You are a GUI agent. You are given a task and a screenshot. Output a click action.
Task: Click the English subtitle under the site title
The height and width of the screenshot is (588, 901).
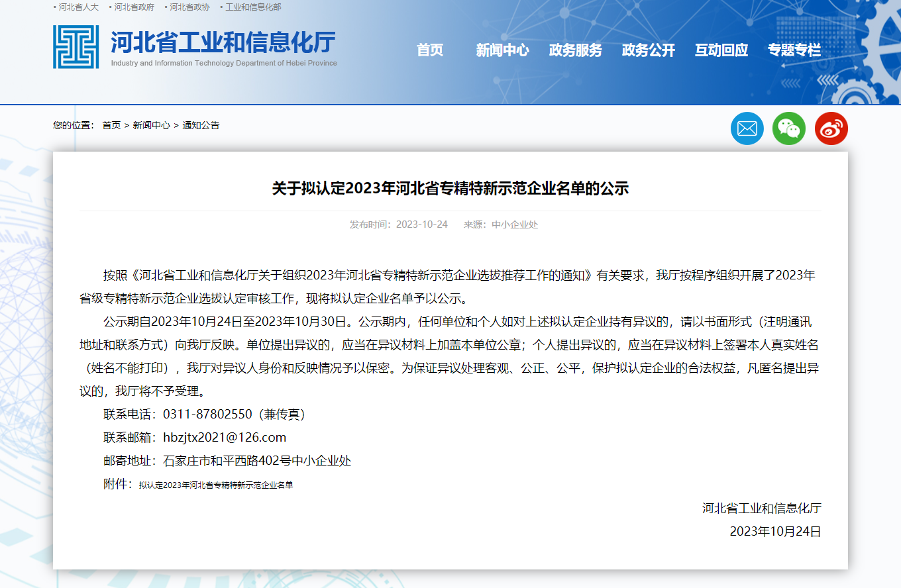click(x=224, y=64)
